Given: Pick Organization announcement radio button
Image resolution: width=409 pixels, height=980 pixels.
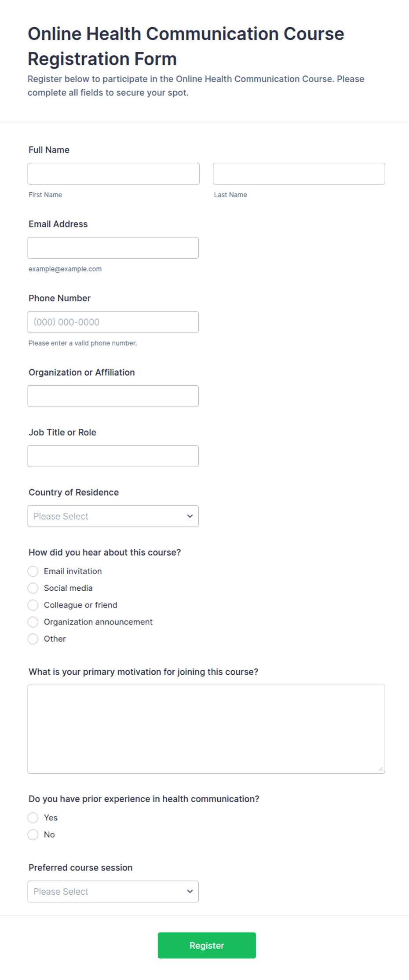Looking at the screenshot, I should pos(33,622).
